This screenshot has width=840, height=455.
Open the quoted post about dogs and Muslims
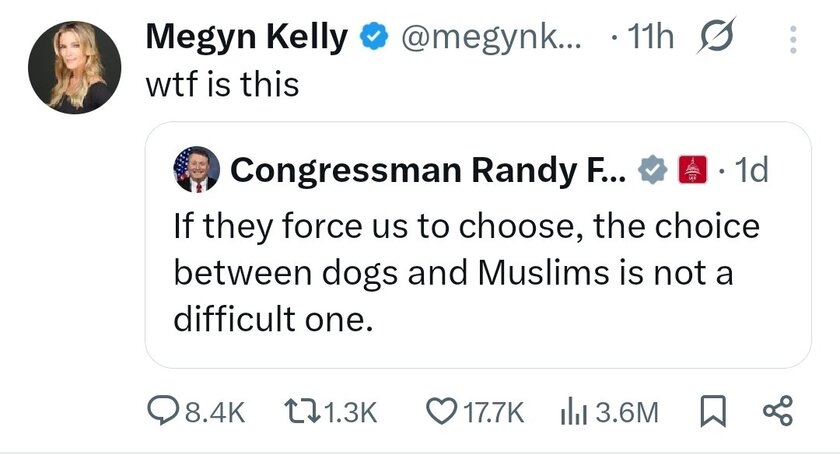466,273
